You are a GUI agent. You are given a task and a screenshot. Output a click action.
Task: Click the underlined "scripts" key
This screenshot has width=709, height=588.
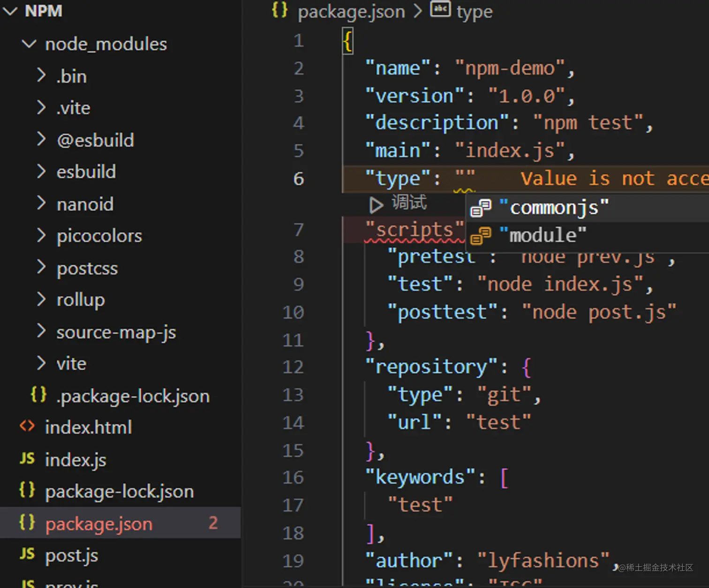tap(415, 229)
